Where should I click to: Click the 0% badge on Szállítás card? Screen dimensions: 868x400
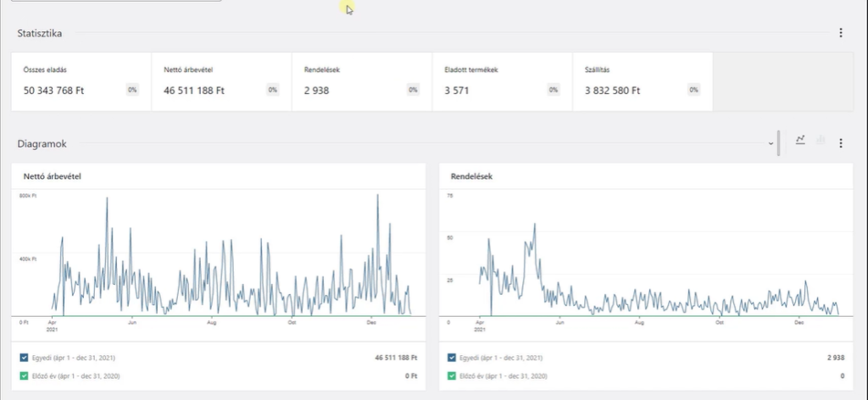click(x=693, y=90)
